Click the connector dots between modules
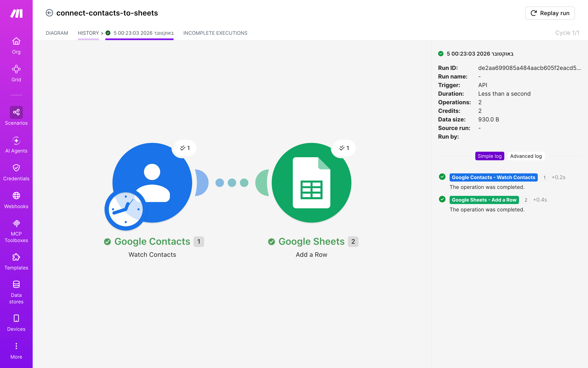The image size is (588, 368). click(x=232, y=183)
